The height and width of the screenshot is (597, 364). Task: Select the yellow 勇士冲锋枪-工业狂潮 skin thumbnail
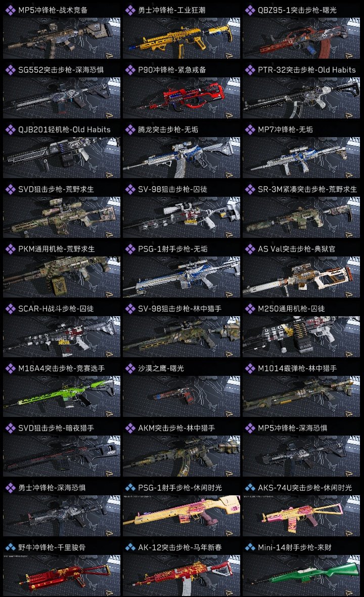tap(181, 38)
